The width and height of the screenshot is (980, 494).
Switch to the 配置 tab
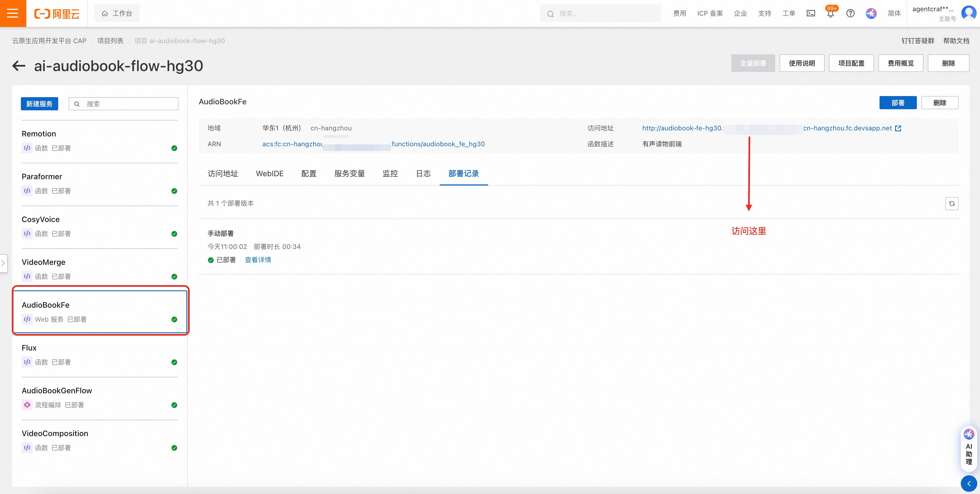[x=309, y=173]
